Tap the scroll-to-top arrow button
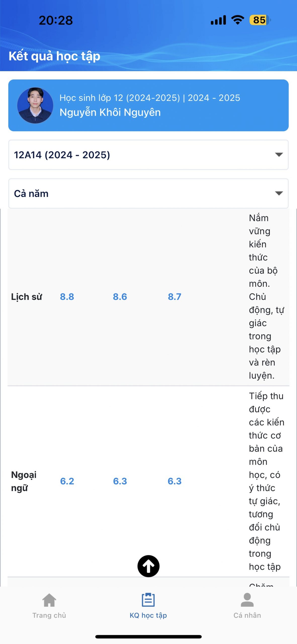This screenshot has height=644, width=297. 148,566
